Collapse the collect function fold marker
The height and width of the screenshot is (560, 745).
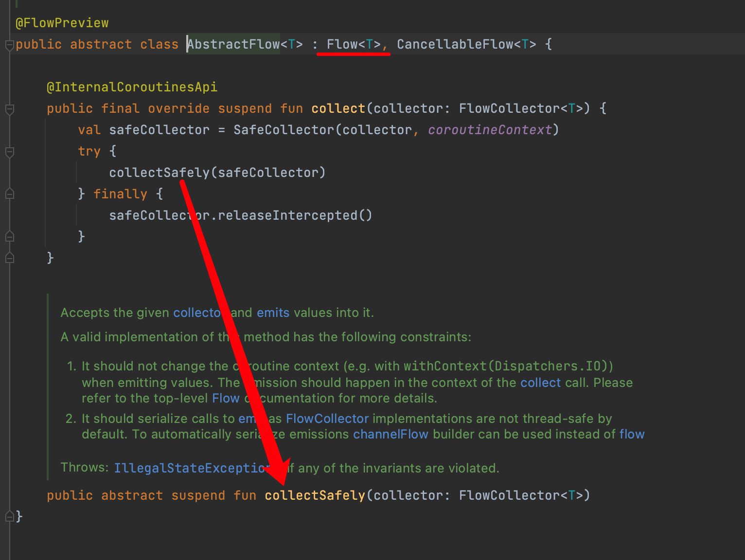(9, 109)
